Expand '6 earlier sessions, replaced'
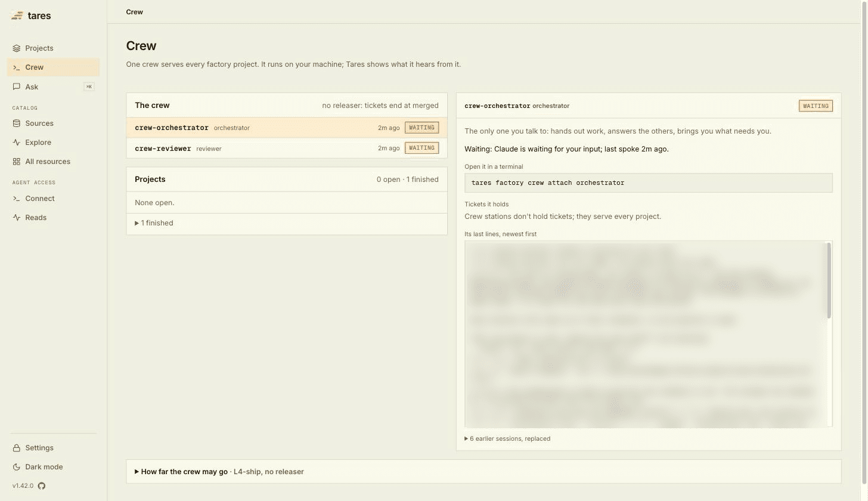 click(507, 438)
